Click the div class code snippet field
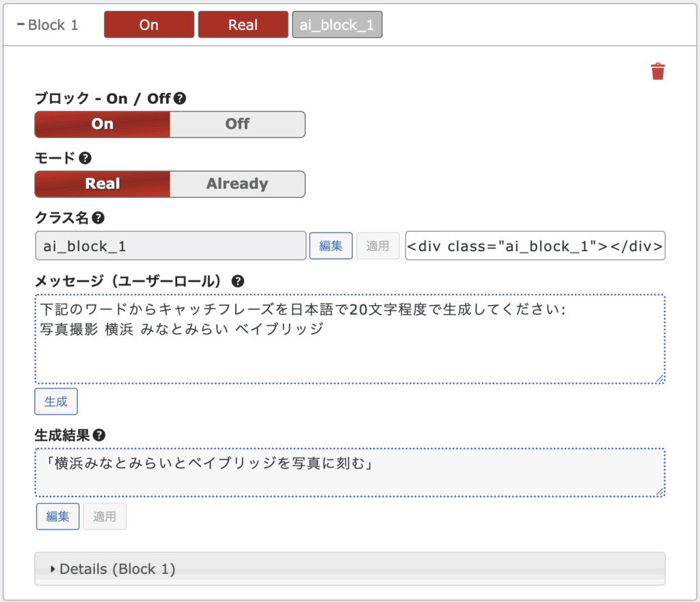 pyautogui.click(x=535, y=246)
